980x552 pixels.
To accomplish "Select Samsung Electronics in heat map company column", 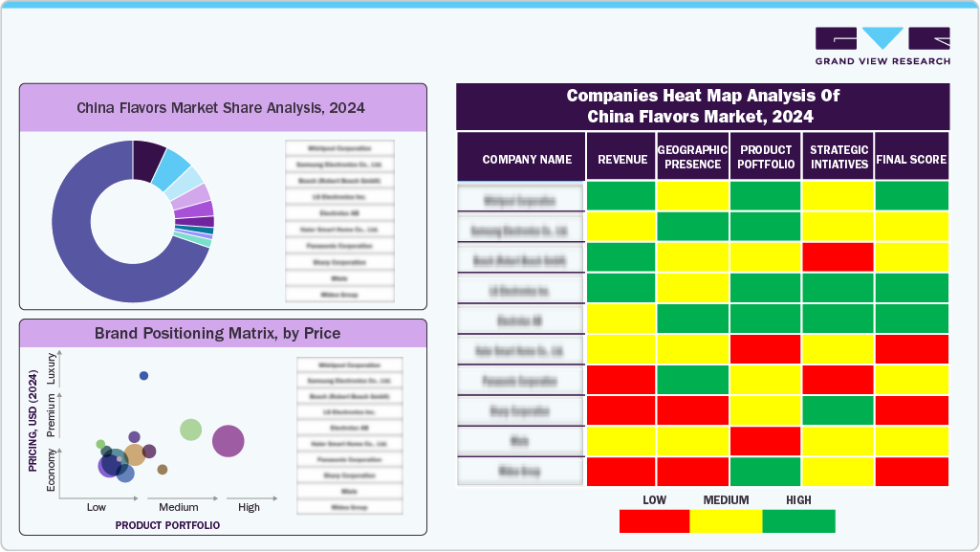I will [x=521, y=229].
